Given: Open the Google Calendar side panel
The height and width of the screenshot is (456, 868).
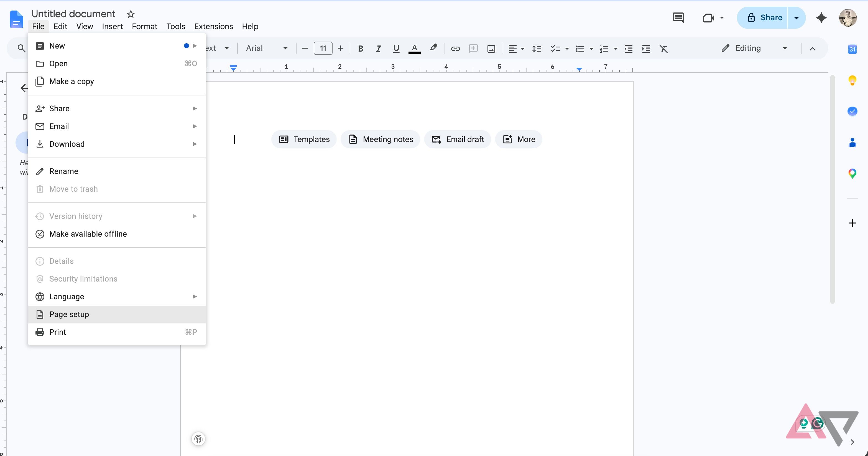Looking at the screenshot, I should [852, 49].
